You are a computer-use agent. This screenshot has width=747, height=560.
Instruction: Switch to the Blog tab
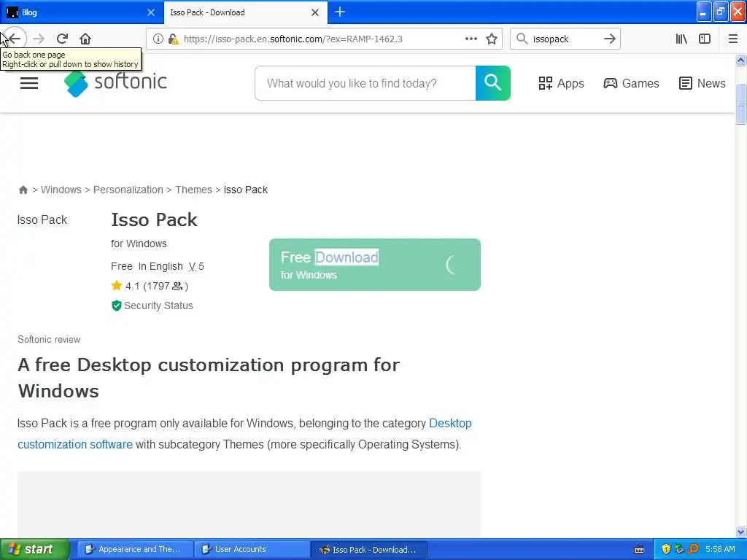click(82, 12)
